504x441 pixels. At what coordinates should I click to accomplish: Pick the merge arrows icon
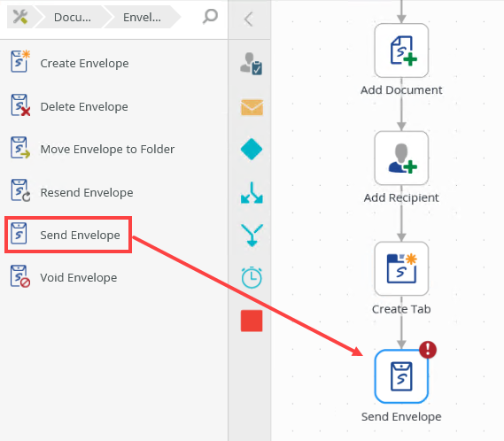pos(252,236)
